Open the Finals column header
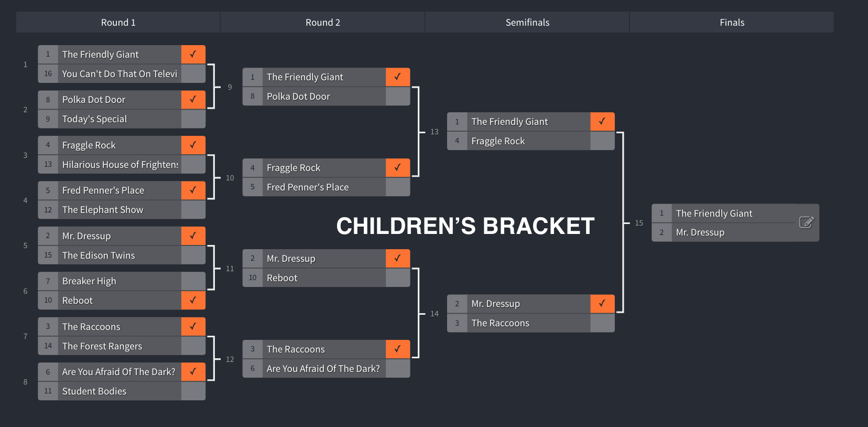The image size is (868, 427). 732,23
